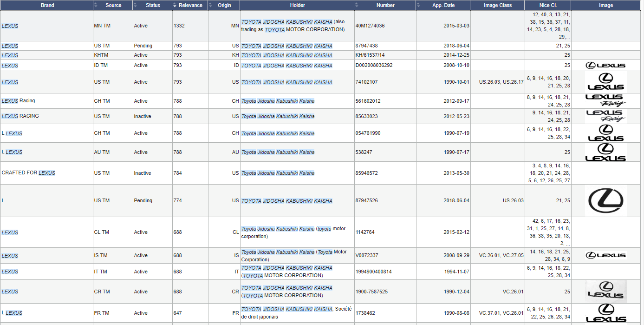Select number 85946572

click(367, 173)
